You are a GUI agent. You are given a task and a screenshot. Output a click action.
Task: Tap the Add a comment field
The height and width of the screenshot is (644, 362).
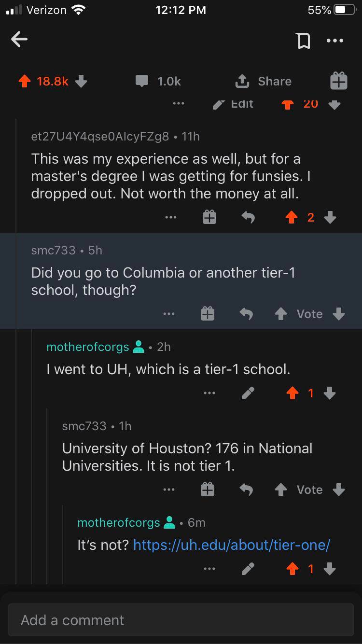pyautogui.click(x=181, y=620)
